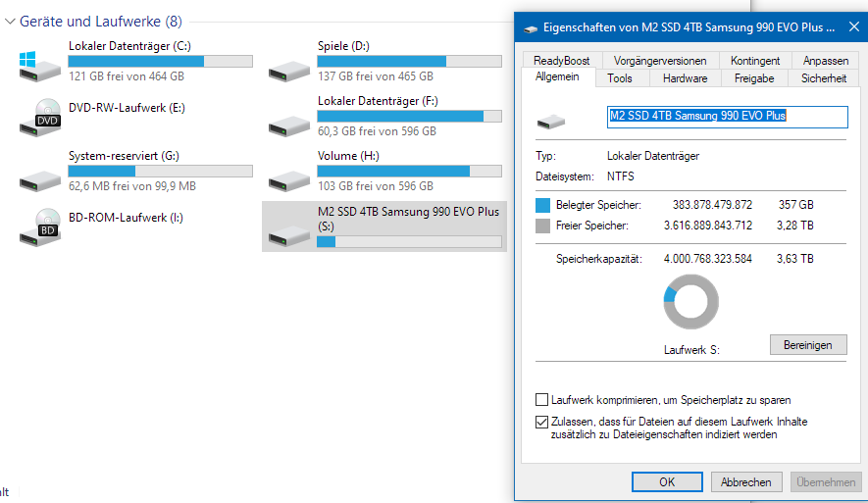
Task: Switch to the Hardware tab
Action: click(685, 78)
